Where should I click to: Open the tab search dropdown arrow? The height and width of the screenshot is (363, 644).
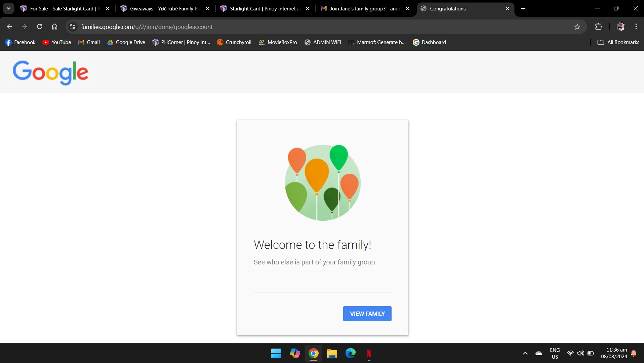8,8
